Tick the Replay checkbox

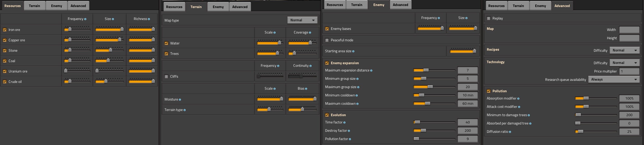pyautogui.click(x=489, y=18)
